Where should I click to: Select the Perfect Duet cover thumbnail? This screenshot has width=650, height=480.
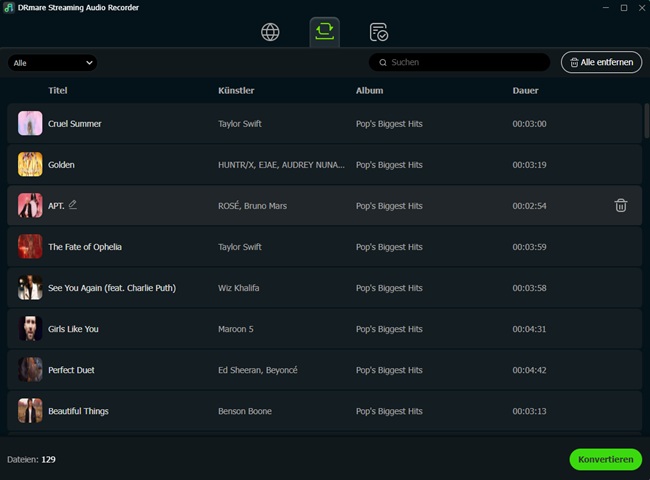pos(30,369)
